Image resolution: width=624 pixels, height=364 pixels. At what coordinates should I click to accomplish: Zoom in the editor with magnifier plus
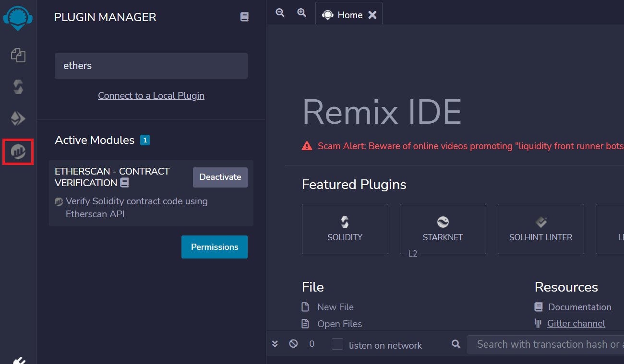(x=301, y=13)
